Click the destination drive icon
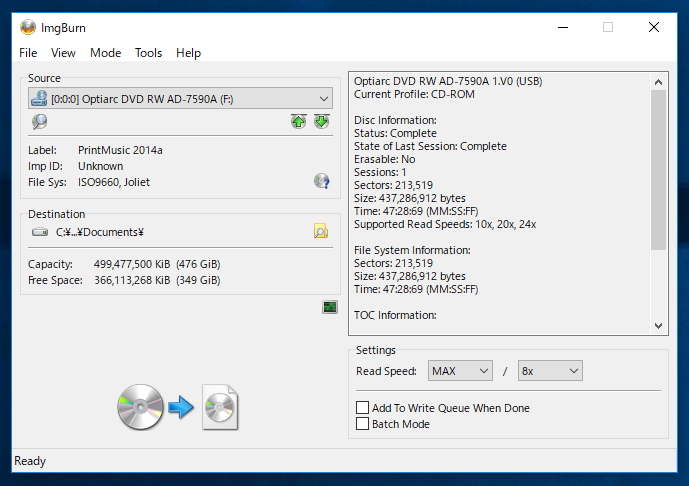Viewport: 689px width, 486px height. [40, 232]
